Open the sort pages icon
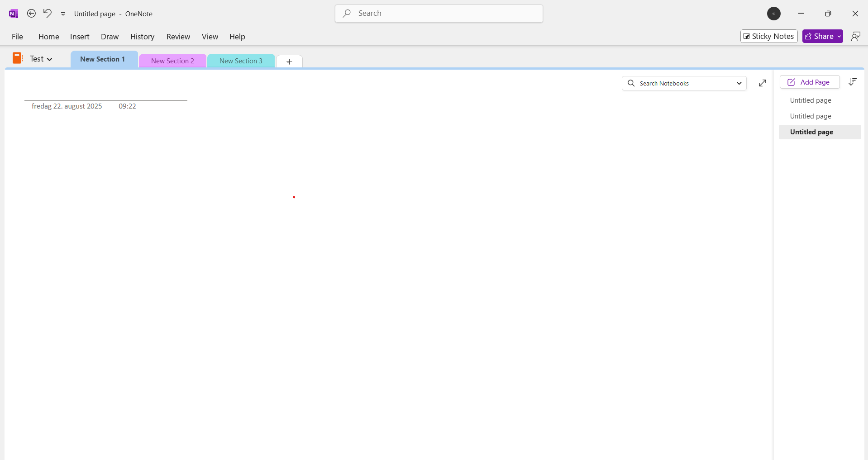 point(853,82)
